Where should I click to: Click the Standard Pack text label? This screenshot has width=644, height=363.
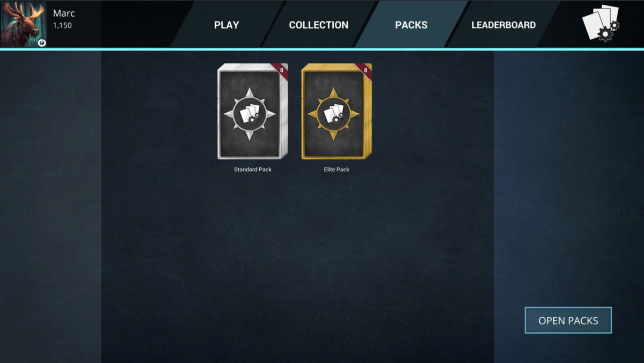pos(253,169)
